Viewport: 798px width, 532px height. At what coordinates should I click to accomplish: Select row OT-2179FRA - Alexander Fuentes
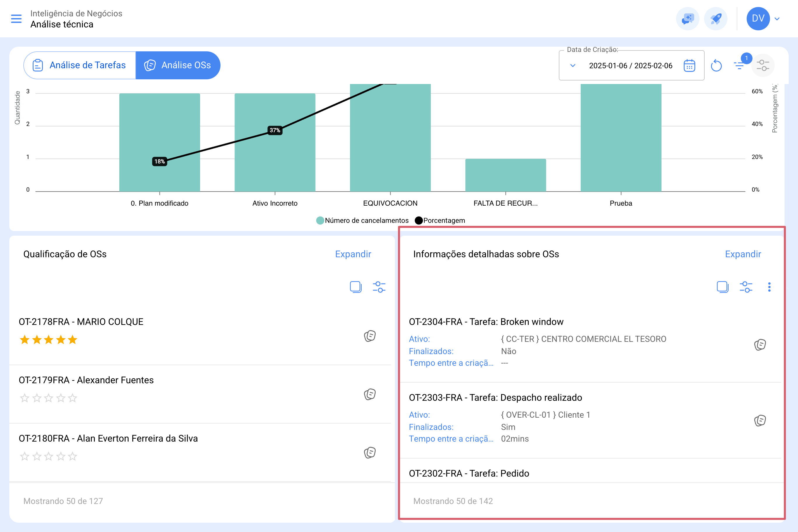tap(200, 394)
